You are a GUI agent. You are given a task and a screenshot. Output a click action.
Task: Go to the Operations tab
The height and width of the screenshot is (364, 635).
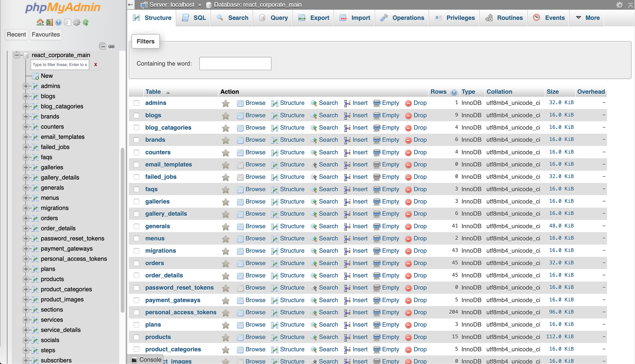click(x=402, y=18)
